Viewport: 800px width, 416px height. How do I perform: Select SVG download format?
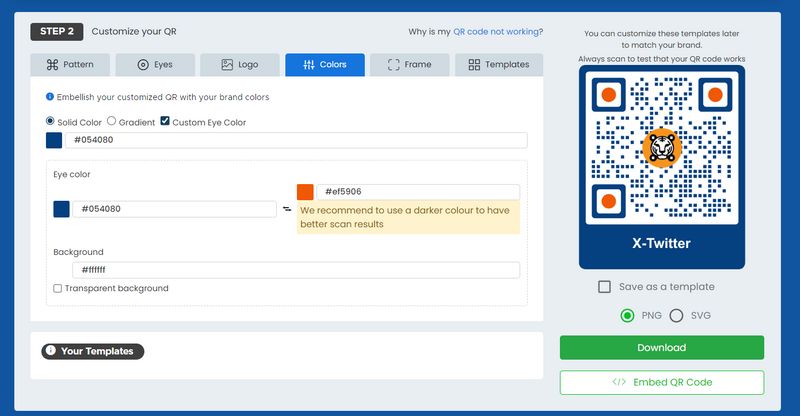pyautogui.click(x=676, y=315)
